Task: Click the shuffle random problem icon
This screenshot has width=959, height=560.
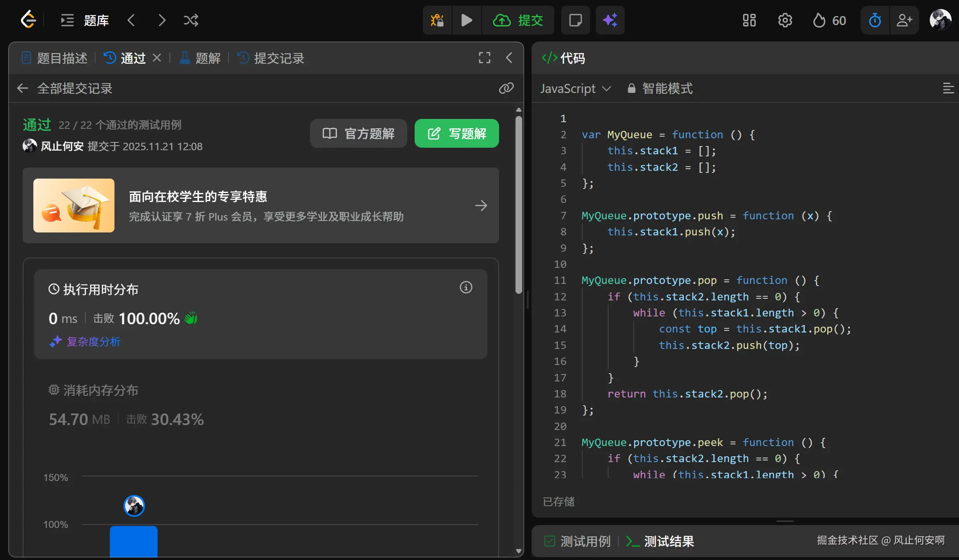Action: pos(191,20)
